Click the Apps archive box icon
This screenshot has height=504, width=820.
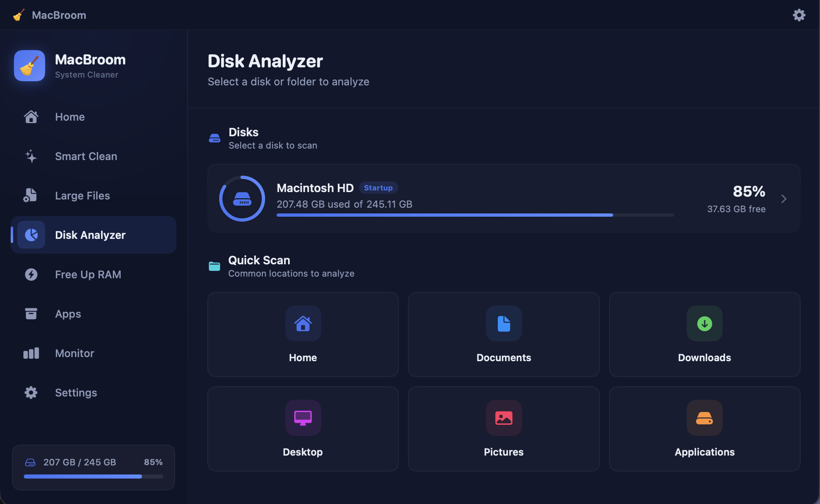pyautogui.click(x=31, y=314)
